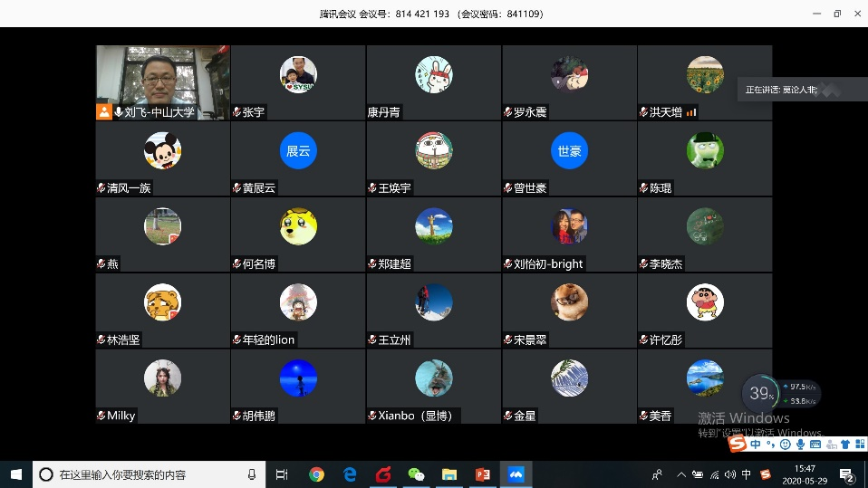The width and height of the screenshot is (868, 488).
Task: Open the Sogou emoji smiley panel
Action: tap(785, 445)
